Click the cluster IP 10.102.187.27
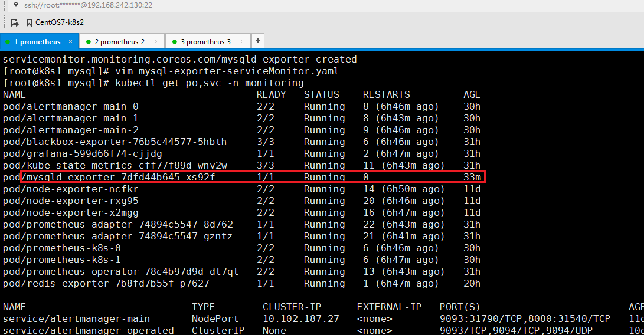Viewport: 644px width, 335px height. (x=301, y=319)
